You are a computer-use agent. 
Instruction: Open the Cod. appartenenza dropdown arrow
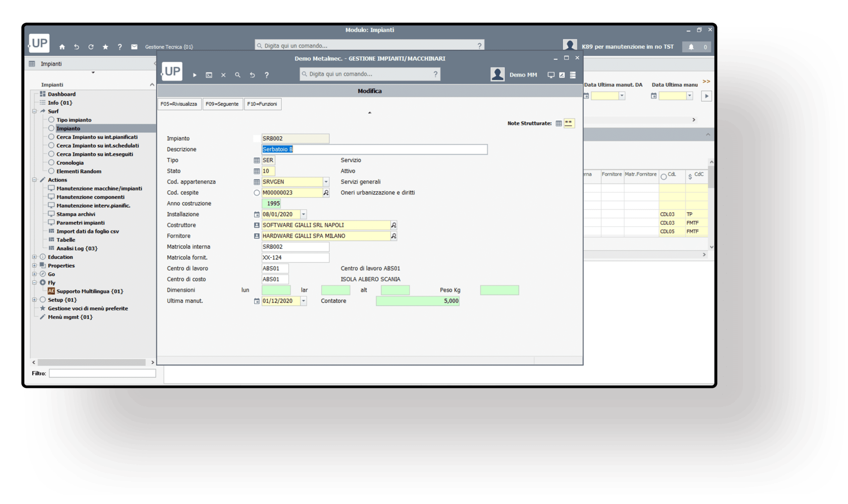click(x=326, y=182)
